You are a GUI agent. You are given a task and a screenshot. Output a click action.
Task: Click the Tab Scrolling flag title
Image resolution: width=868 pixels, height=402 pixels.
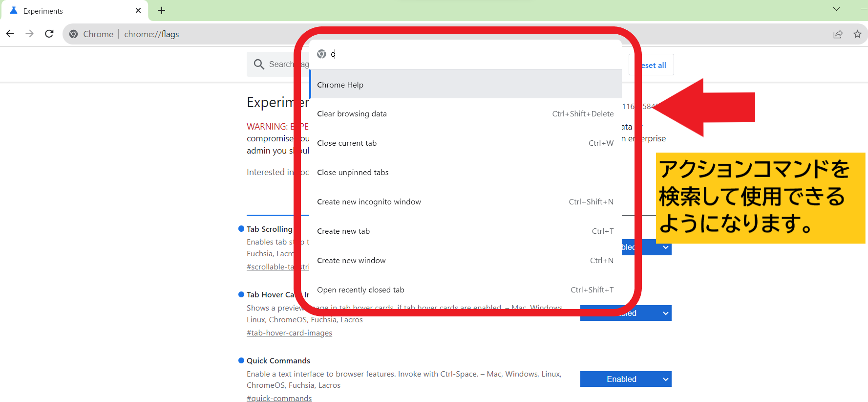click(270, 229)
